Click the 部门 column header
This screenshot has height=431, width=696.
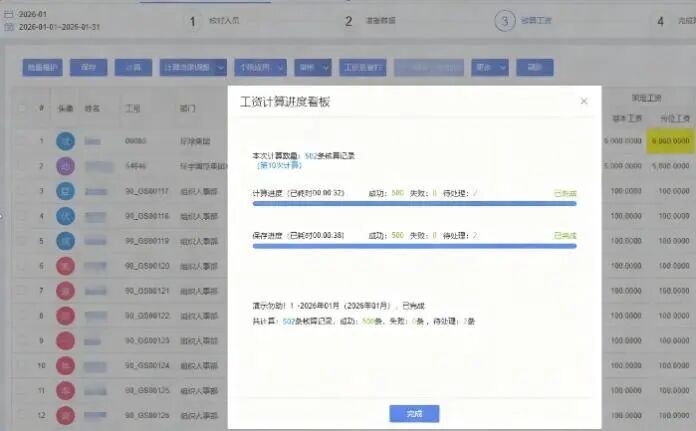point(187,108)
